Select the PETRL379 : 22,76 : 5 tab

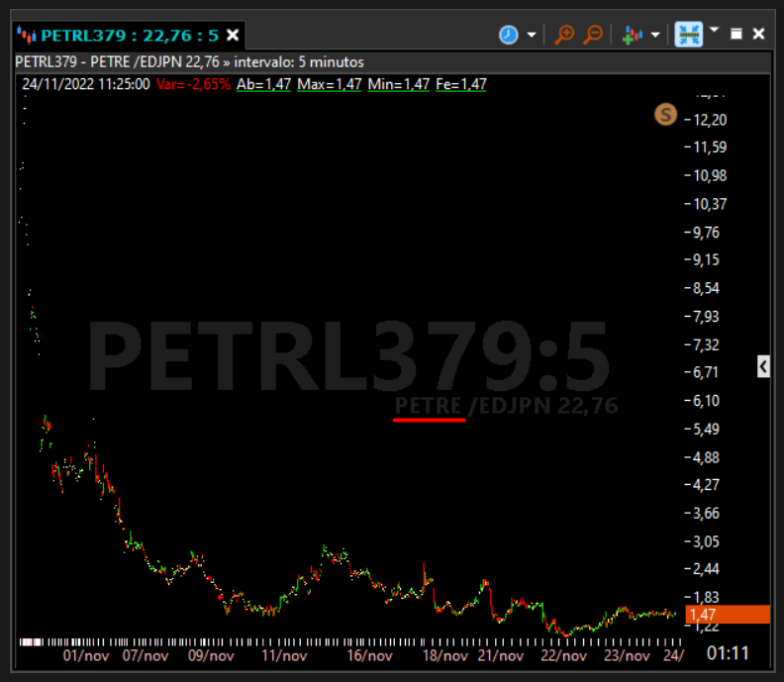[x=130, y=36]
